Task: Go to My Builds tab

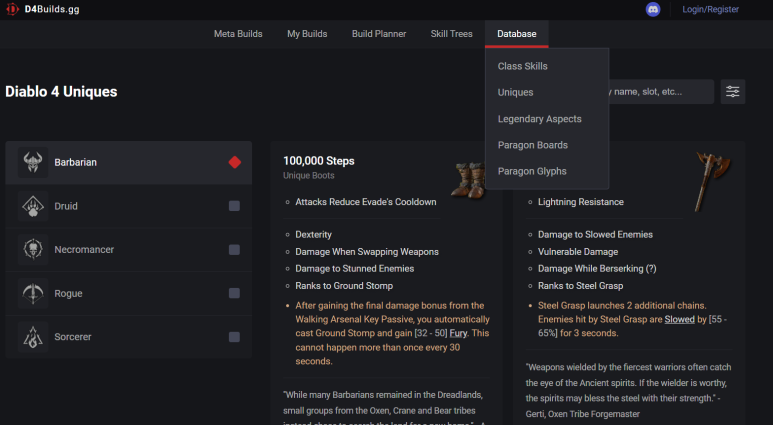Action: 307,34
